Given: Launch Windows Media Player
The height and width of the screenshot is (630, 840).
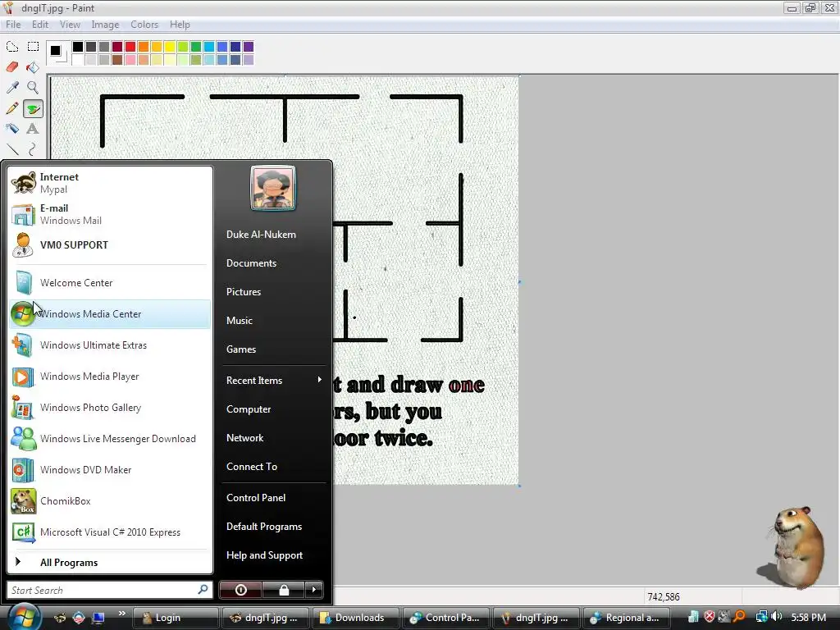Looking at the screenshot, I should click(x=110, y=376).
